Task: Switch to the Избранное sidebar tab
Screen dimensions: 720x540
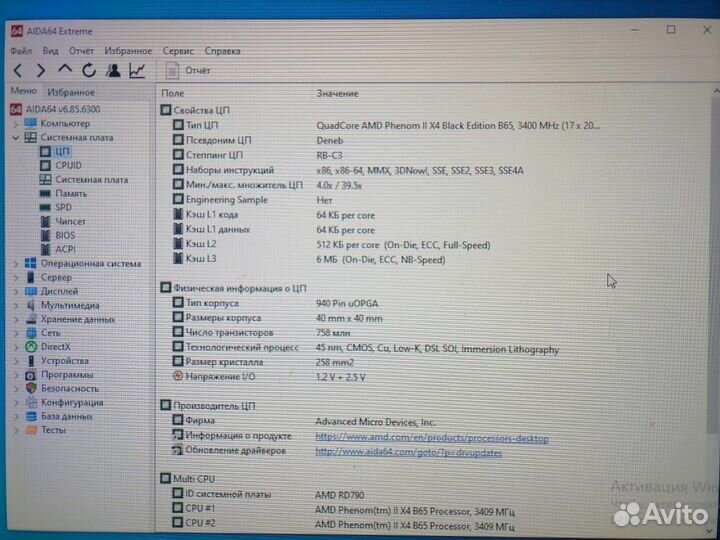Action: pos(71,92)
